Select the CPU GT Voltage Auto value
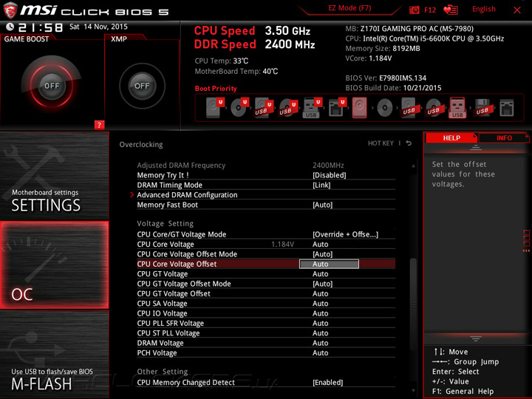 (320, 274)
